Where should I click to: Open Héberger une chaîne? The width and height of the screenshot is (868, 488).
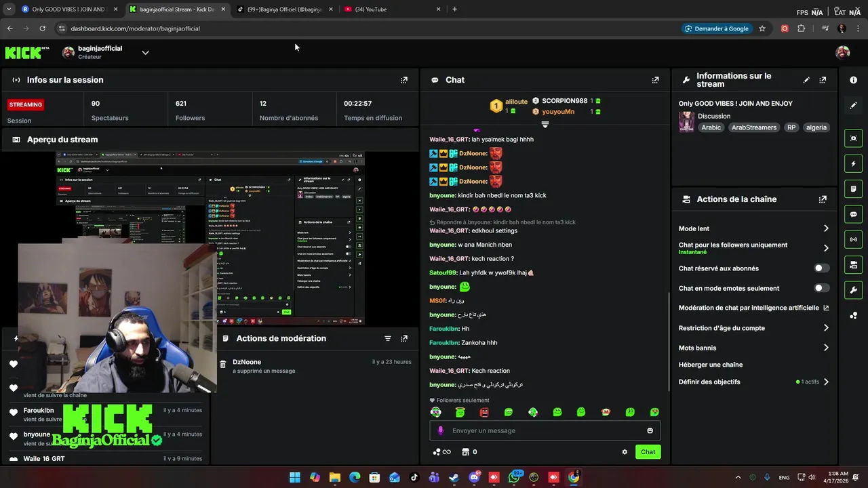point(711,365)
